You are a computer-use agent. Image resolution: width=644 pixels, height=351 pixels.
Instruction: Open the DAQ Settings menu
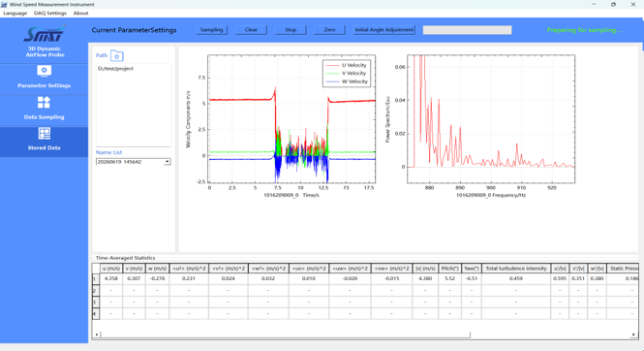50,14
